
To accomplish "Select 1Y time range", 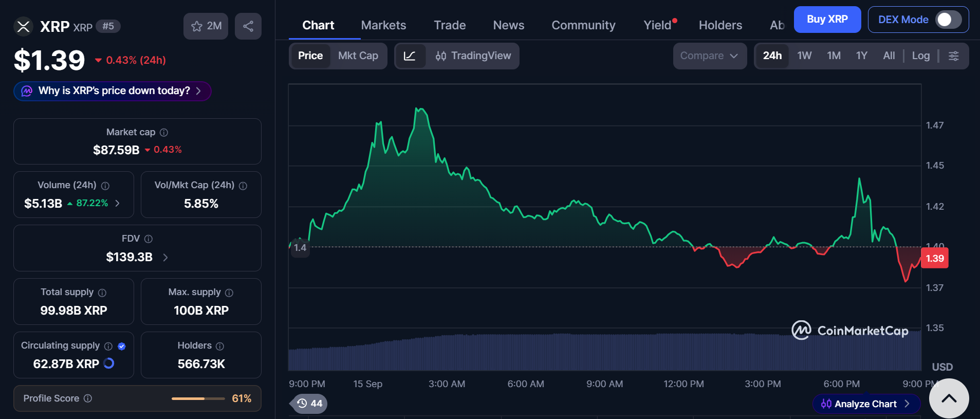I will pyautogui.click(x=862, y=56).
